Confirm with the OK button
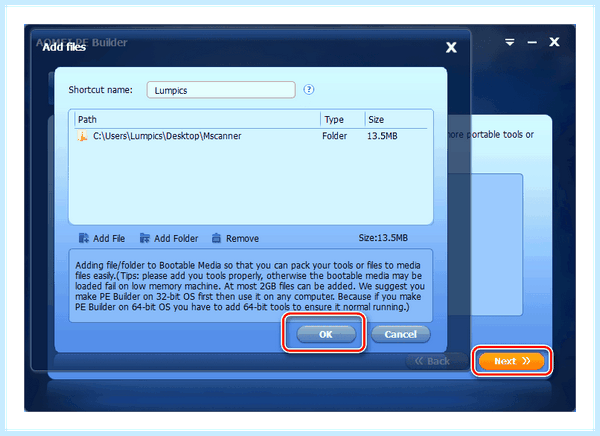The height and width of the screenshot is (436, 600). 326,334
